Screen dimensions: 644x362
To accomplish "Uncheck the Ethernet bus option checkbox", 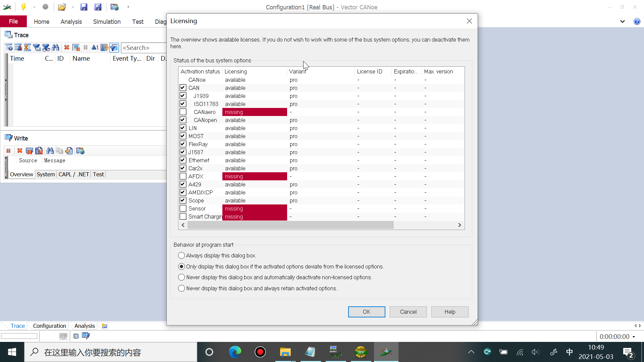I will tap(183, 160).
